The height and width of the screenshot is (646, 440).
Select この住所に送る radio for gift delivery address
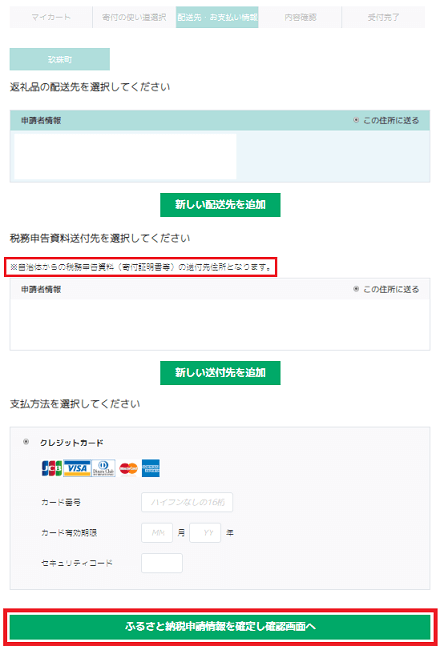[356, 120]
